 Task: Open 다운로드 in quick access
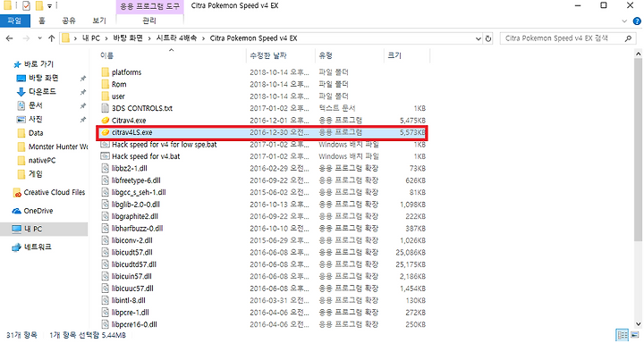click(37, 91)
